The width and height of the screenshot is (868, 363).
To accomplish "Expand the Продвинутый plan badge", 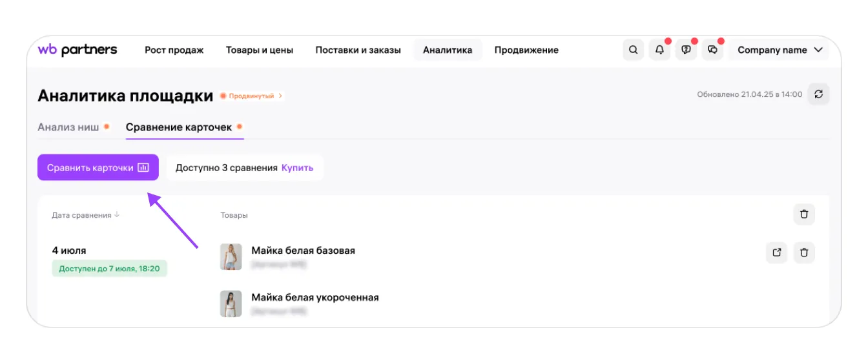I will [252, 96].
